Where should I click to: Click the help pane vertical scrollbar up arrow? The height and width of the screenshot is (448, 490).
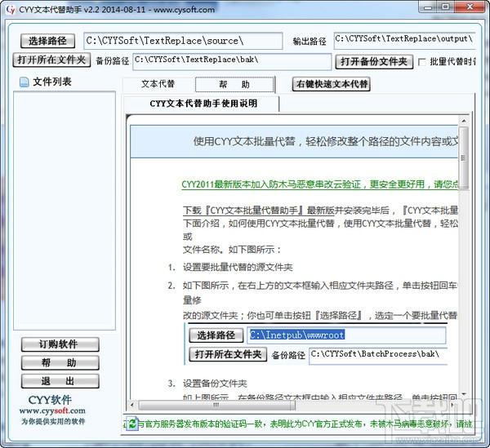pyautogui.click(x=464, y=121)
